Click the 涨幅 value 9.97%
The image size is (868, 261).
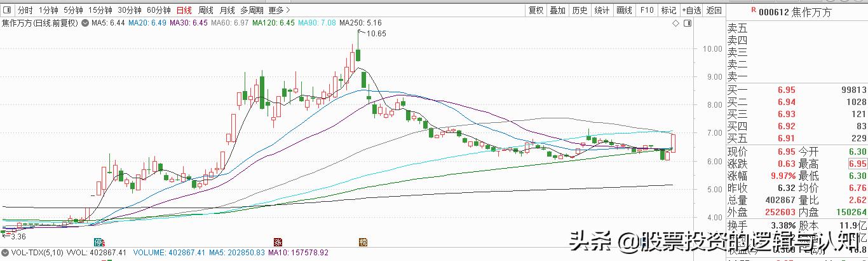coord(782,176)
